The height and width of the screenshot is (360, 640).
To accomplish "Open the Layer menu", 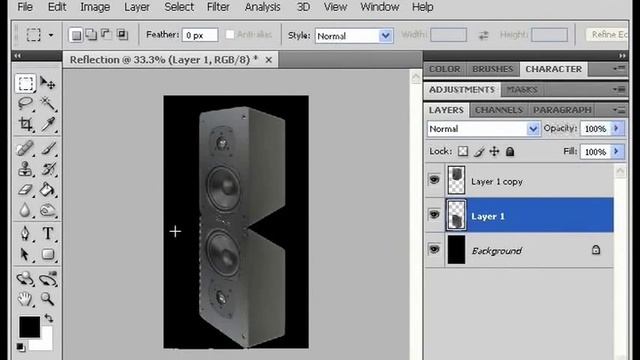I will tap(137, 7).
